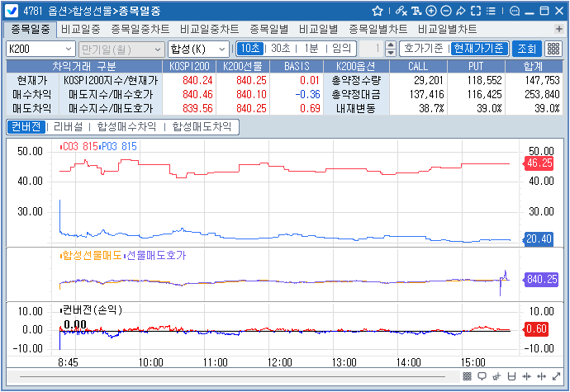Click the zoom in plus circle icon
The image size is (570, 392).
point(431,11)
